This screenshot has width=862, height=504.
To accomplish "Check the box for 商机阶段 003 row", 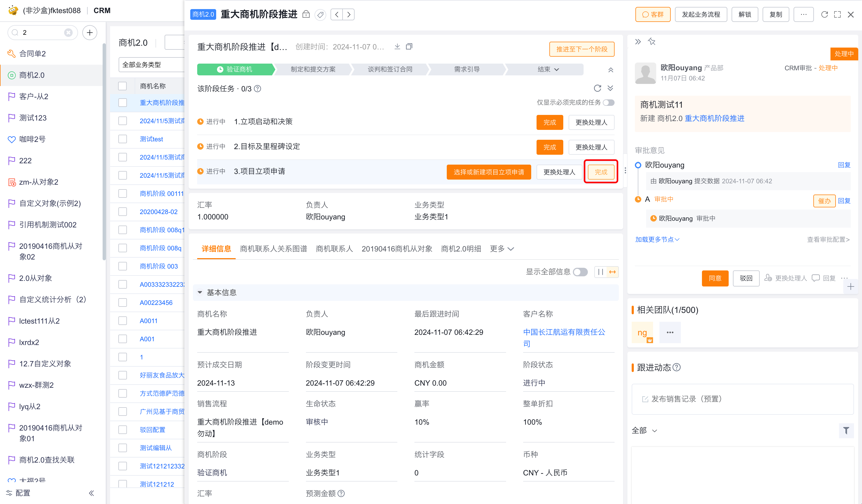I will (x=122, y=266).
